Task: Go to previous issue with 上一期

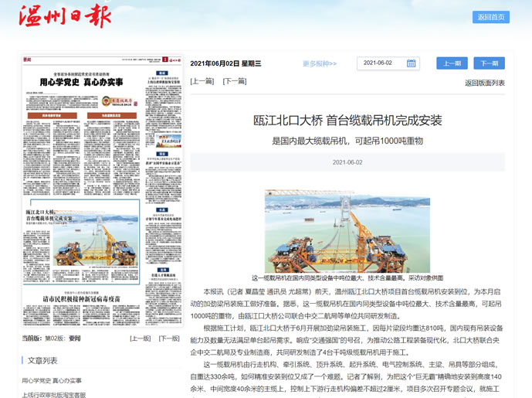Action: [x=452, y=63]
